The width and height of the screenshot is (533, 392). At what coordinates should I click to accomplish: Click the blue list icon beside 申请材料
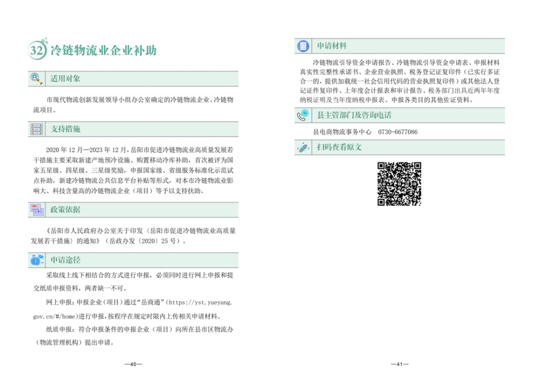[303, 46]
